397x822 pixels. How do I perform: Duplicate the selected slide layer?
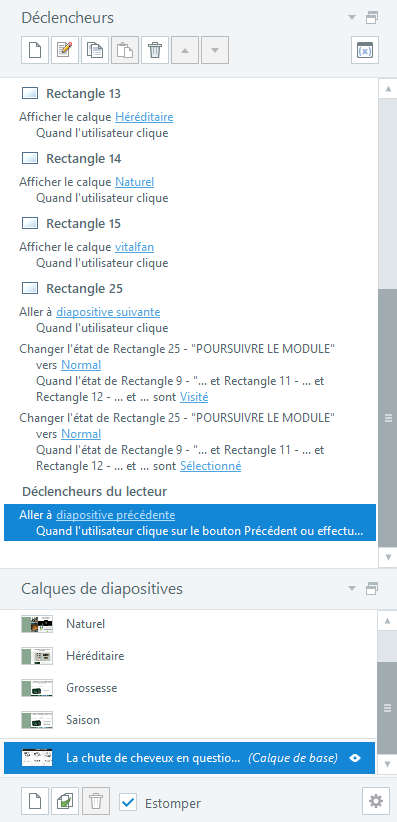click(65, 801)
